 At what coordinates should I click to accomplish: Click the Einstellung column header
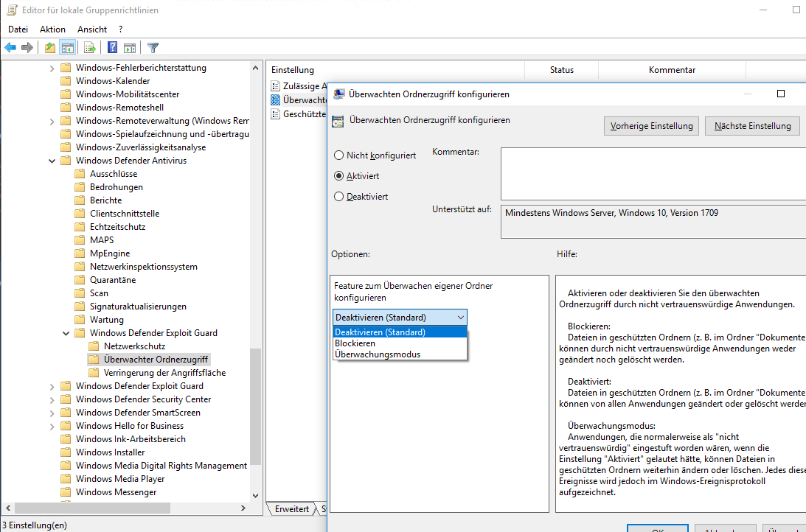(395, 70)
